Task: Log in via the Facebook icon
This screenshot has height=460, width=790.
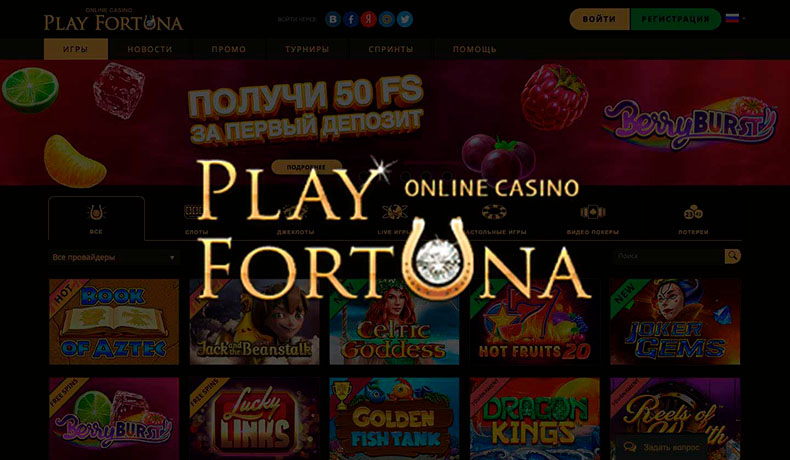Action: tap(351, 19)
